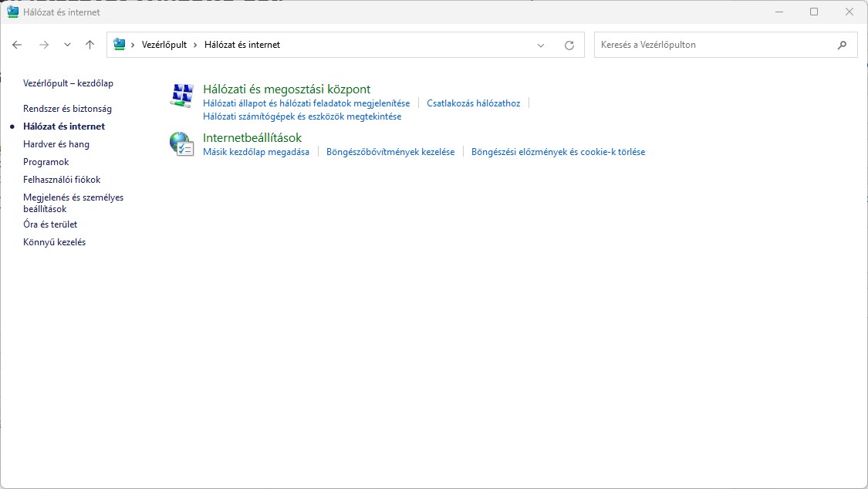Go to Vezérlőpult – kezdőlap

pos(68,83)
